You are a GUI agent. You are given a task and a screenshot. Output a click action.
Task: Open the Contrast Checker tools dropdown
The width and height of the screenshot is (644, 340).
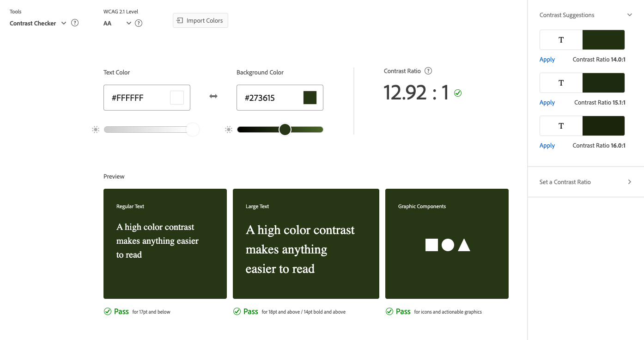[x=38, y=23]
